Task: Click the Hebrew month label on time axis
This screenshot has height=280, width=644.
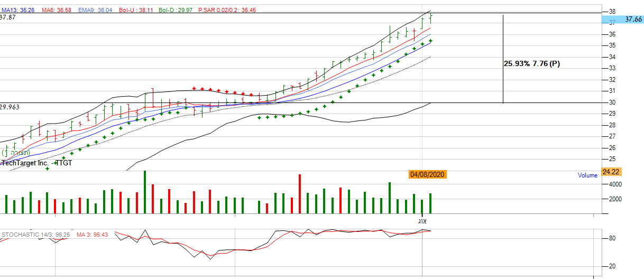Action: point(422,220)
